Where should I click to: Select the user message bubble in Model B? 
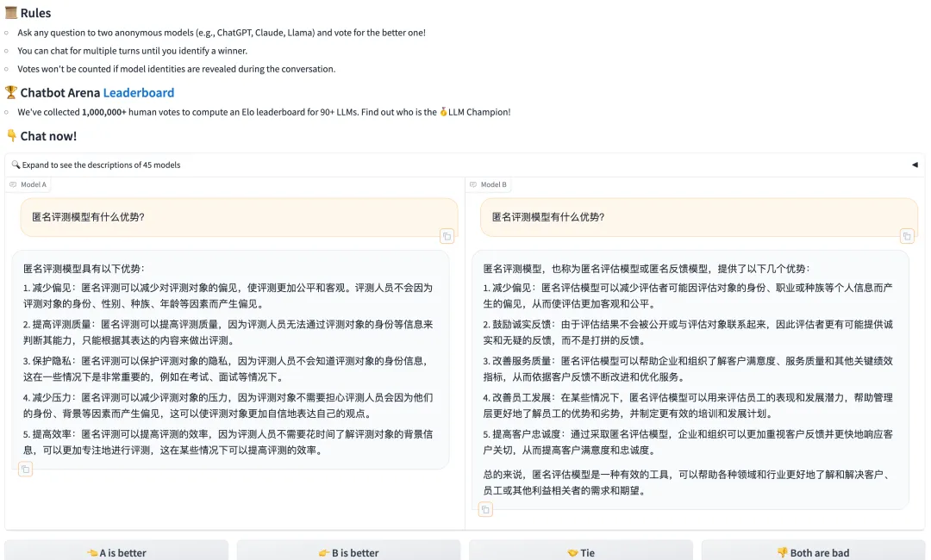coord(698,217)
